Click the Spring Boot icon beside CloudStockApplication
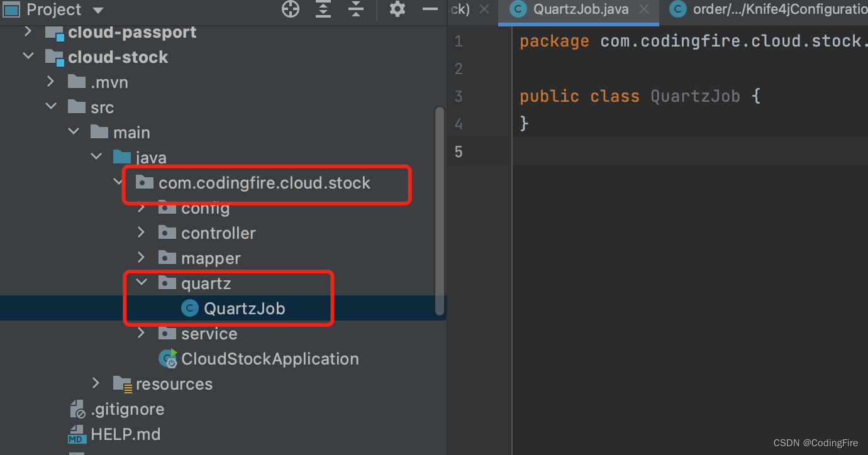Viewport: 868px width, 455px height. click(x=167, y=358)
